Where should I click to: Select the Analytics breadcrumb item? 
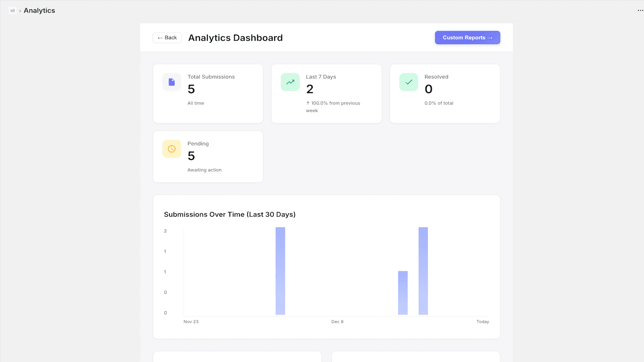click(39, 10)
